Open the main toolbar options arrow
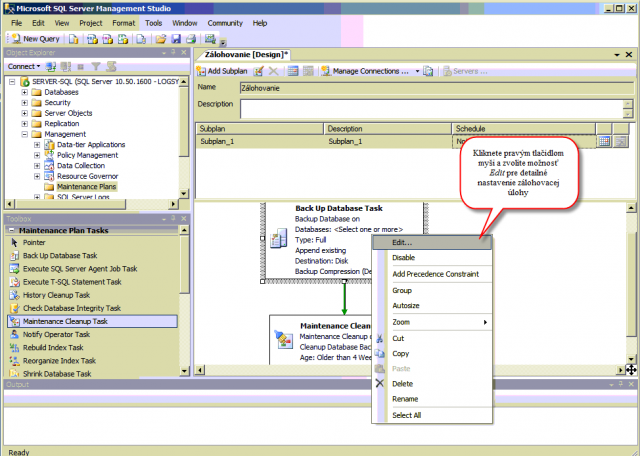Screen dimensions: 640x456 [x=223, y=42]
